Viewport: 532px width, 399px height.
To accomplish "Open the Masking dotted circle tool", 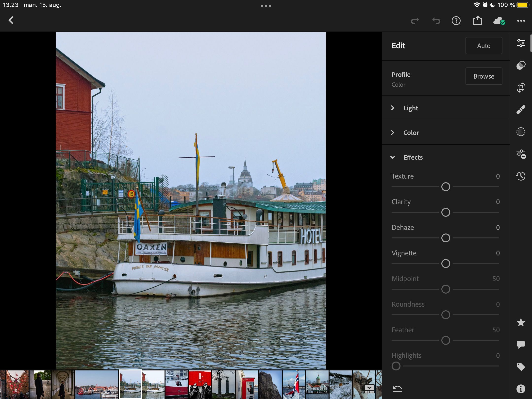I will pyautogui.click(x=521, y=132).
